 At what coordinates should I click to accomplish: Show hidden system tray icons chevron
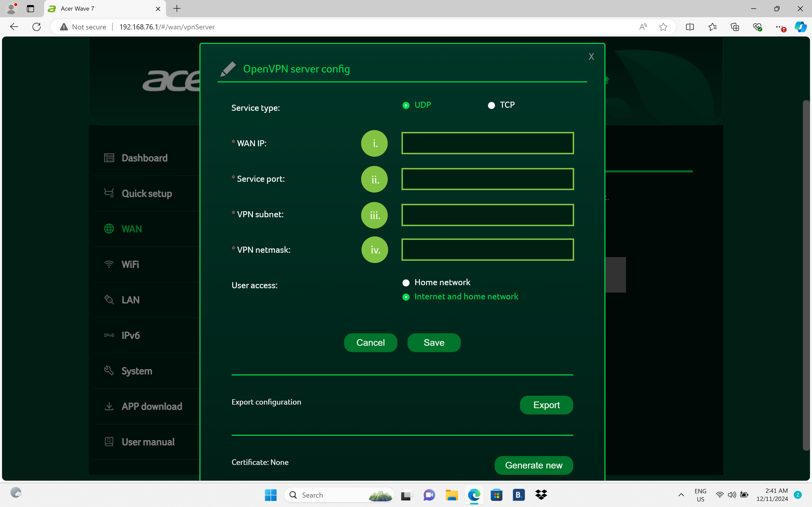[x=681, y=495]
